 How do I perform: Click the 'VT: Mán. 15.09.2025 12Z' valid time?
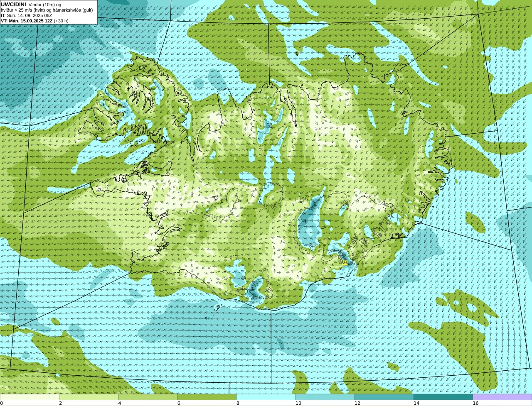tap(27, 21)
